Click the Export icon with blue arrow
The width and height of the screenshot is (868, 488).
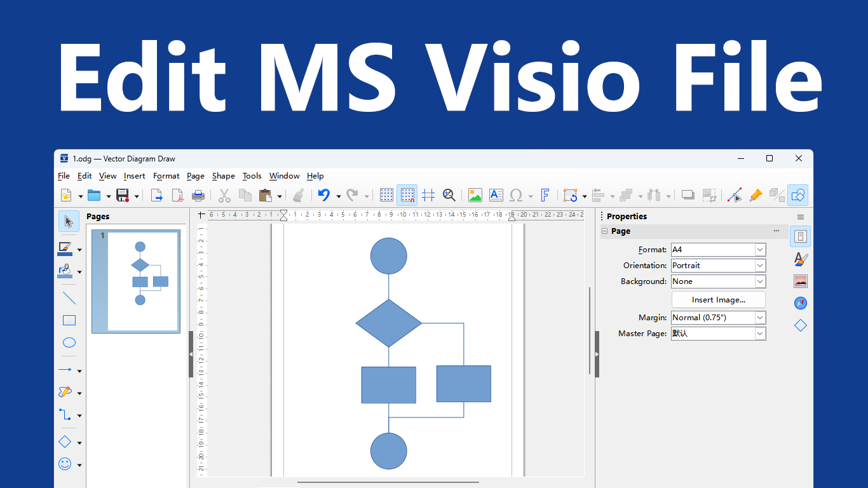tap(156, 196)
